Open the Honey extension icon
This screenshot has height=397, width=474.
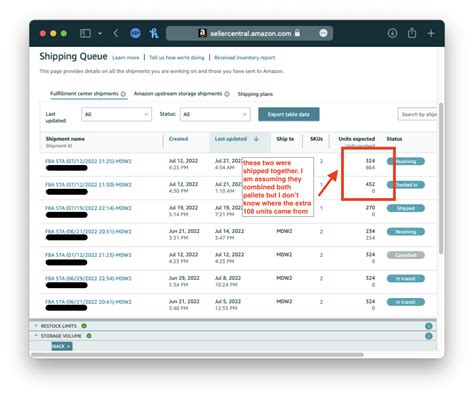click(154, 33)
